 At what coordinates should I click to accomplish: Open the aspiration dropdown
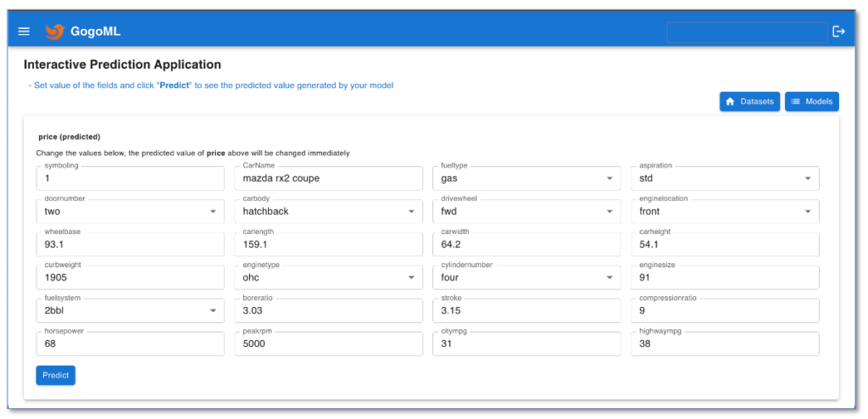tap(808, 179)
